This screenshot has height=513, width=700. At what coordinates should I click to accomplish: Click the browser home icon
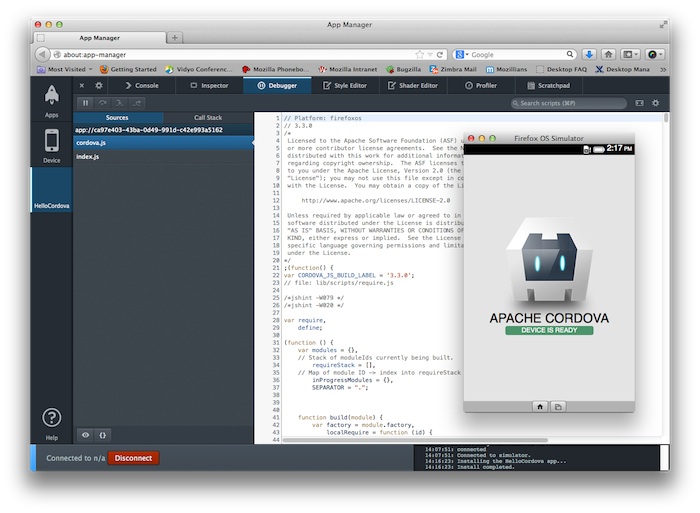(x=609, y=54)
